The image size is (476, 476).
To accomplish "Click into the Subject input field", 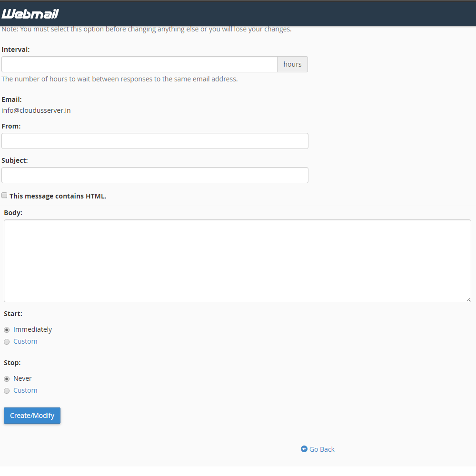I will pos(155,175).
